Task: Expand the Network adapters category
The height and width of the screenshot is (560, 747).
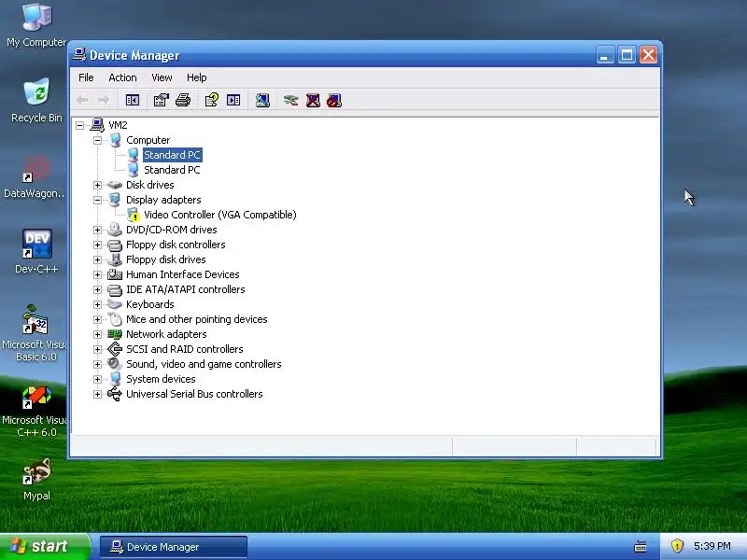Action: pyautogui.click(x=98, y=334)
